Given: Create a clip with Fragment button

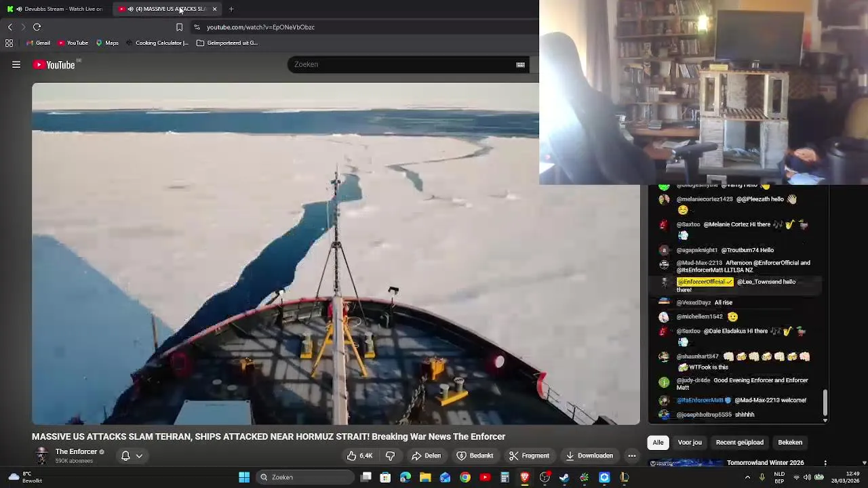Looking at the screenshot, I should pos(530,455).
